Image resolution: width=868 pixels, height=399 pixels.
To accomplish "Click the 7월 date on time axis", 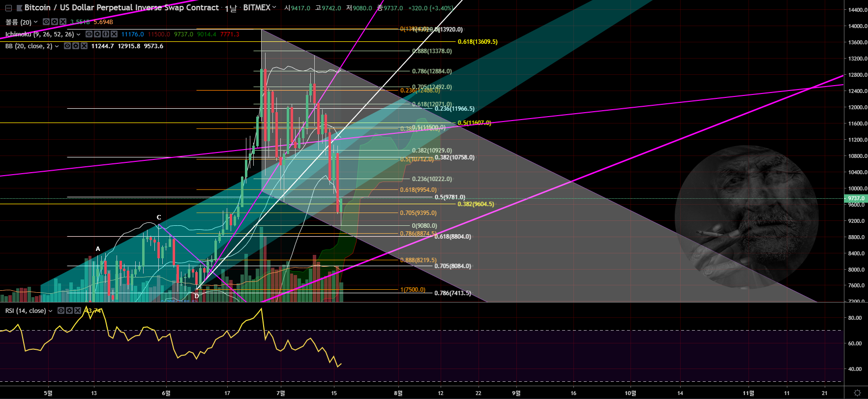I will 281,393.
